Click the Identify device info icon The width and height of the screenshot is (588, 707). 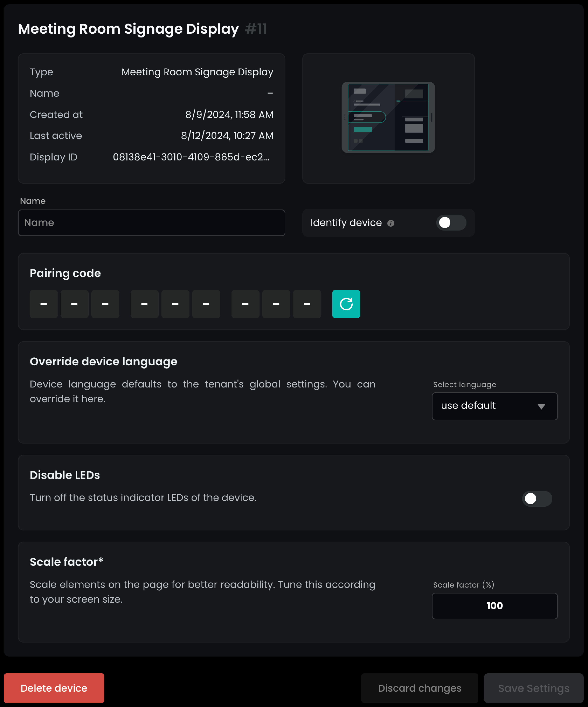pos(390,223)
